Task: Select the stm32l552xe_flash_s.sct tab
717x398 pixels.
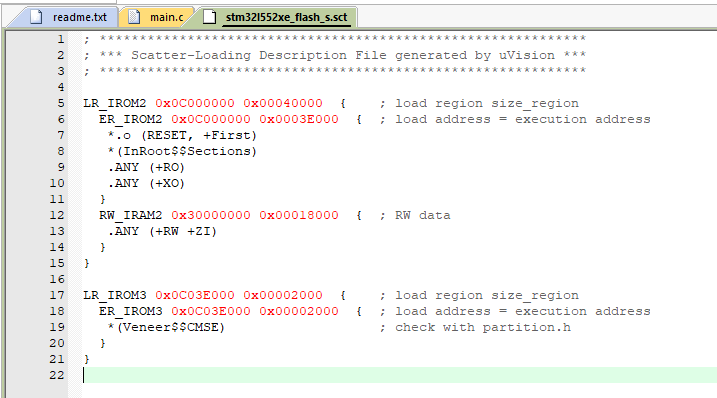Action: click(277, 17)
